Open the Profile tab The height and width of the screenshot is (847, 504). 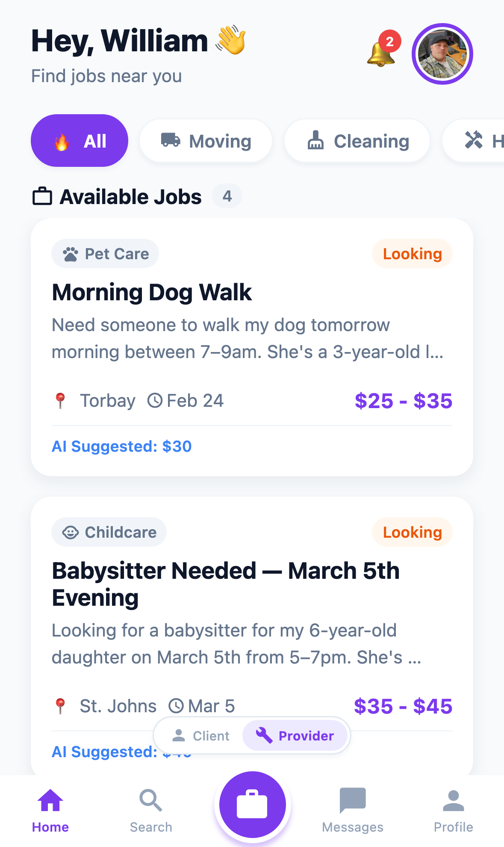tap(453, 810)
